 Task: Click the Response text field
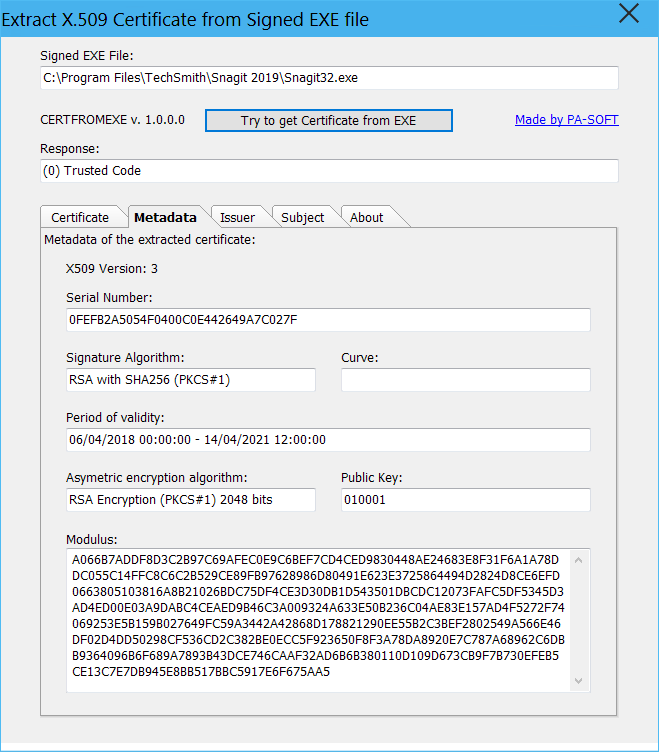329,171
